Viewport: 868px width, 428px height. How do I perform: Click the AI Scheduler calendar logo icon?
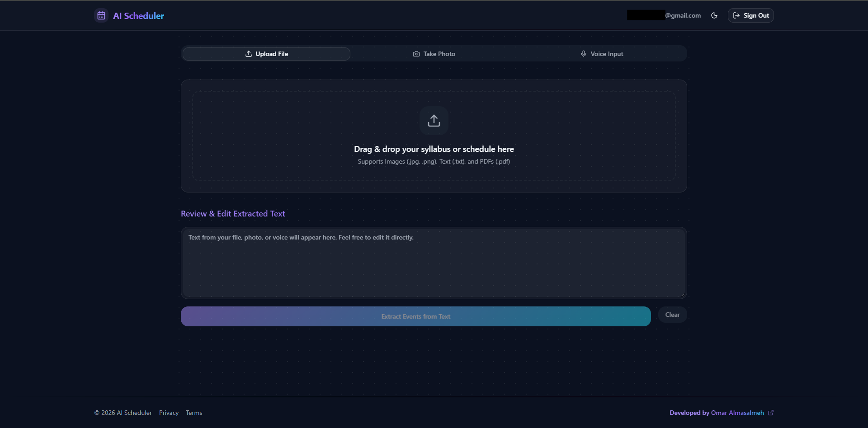101,16
